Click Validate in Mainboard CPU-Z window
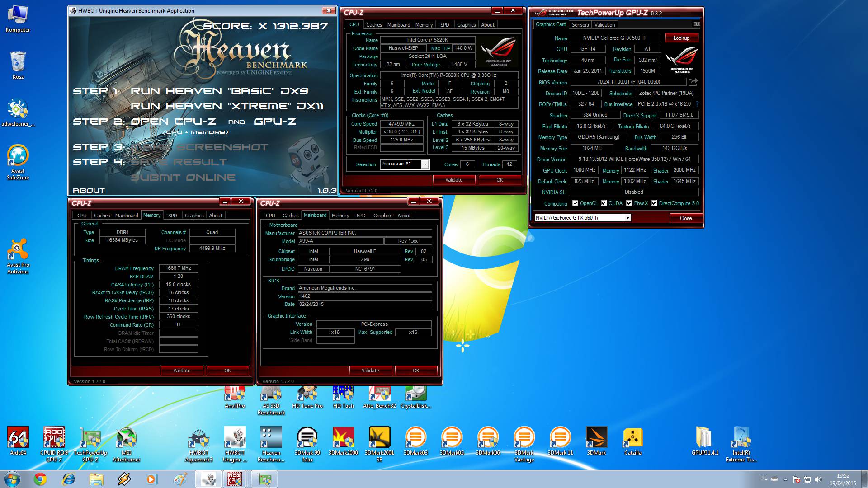 point(370,371)
